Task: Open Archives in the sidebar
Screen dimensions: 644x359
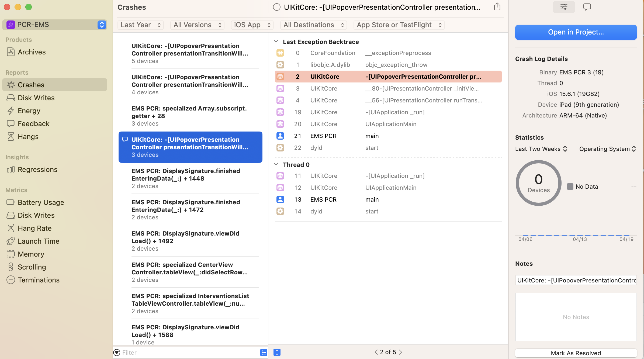Action: tap(32, 52)
